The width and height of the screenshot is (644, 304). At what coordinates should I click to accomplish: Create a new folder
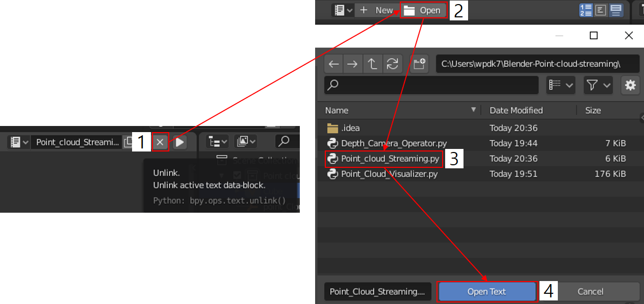[x=419, y=64]
